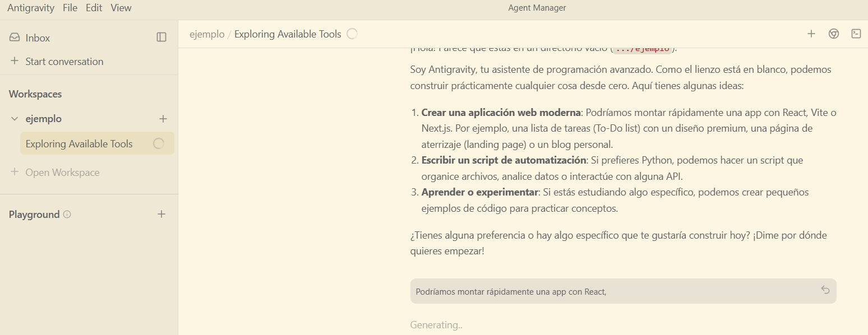Click the info icon beside Playground
The image size is (868, 335).
click(x=67, y=214)
